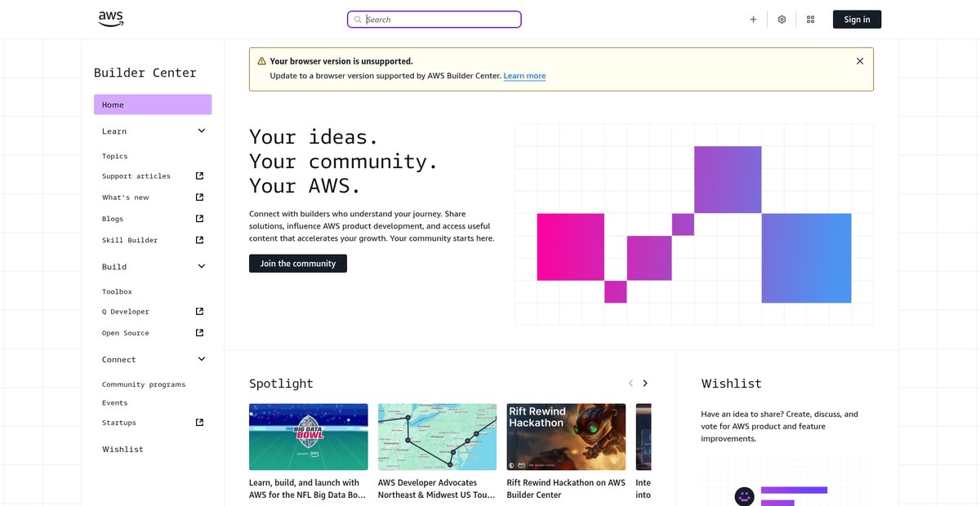Click external link icon beside Blogs
The height and width of the screenshot is (506, 980).
(x=200, y=218)
